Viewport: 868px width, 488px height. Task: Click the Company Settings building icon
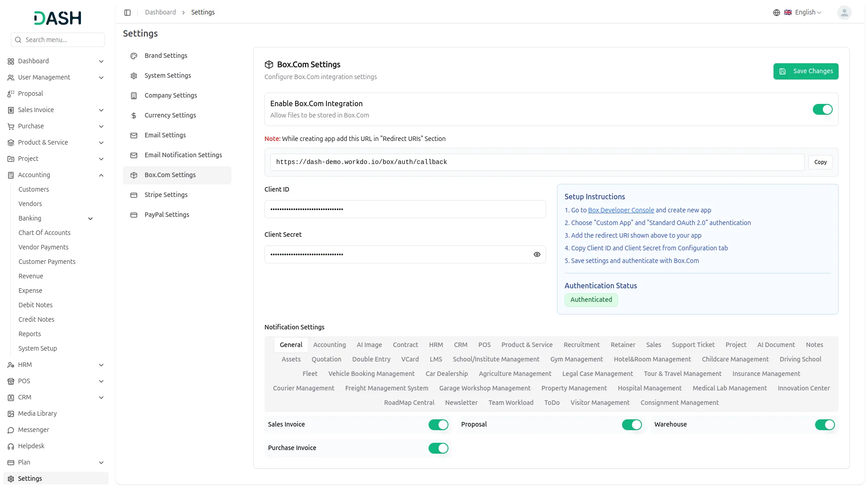coord(134,96)
